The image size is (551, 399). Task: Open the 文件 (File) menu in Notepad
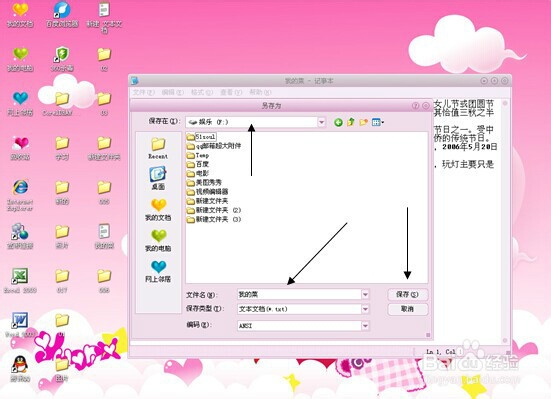click(143, 92)
